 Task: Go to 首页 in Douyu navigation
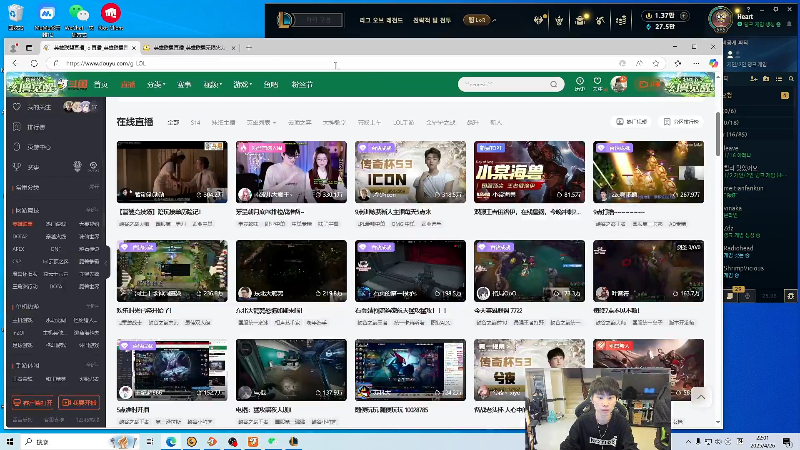(101, 85)
